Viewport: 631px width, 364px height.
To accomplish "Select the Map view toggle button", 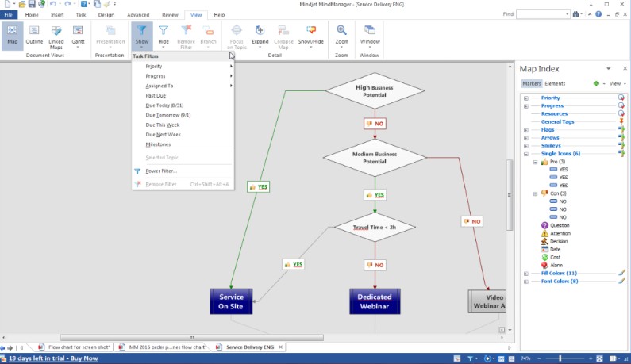I will [12, 34].
